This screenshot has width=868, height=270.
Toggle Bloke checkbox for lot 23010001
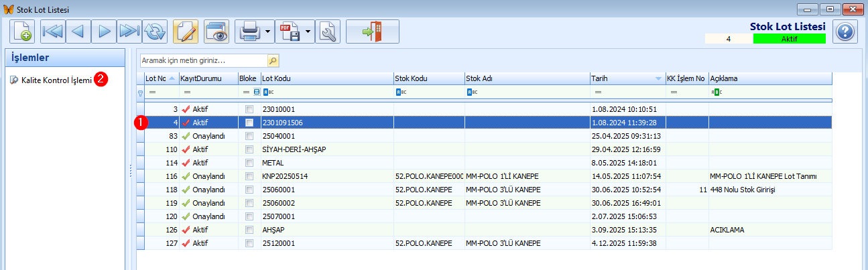tap(249, 109)
